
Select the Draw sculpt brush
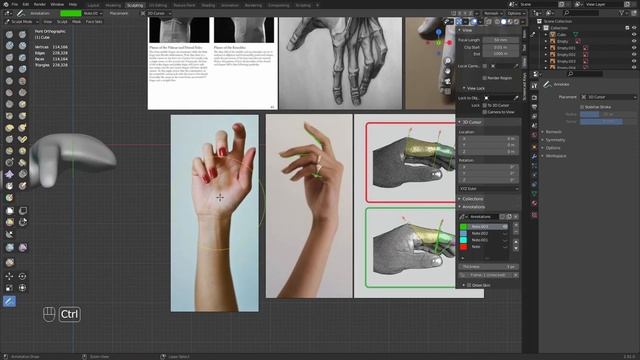(x=9, y=35)
